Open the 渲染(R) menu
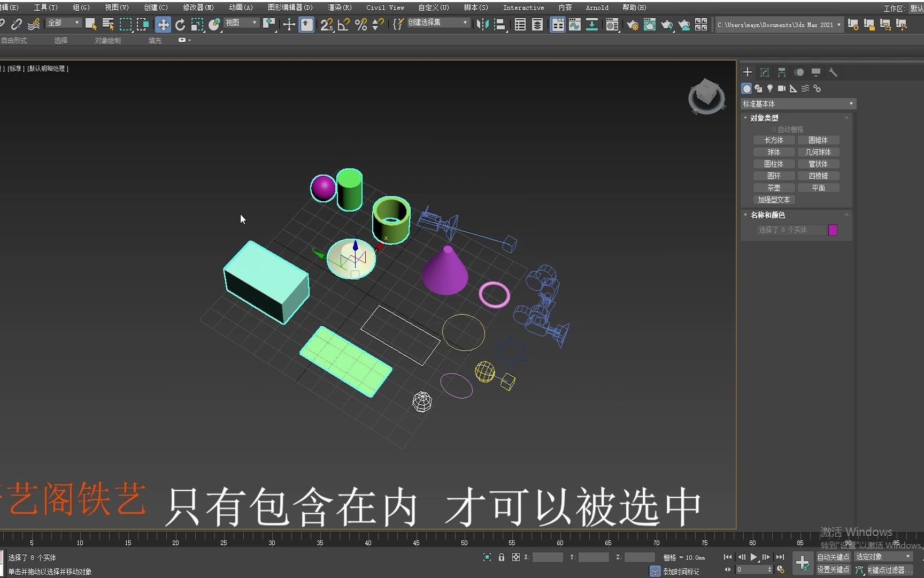Screen dimensions: 924x578 338,7
